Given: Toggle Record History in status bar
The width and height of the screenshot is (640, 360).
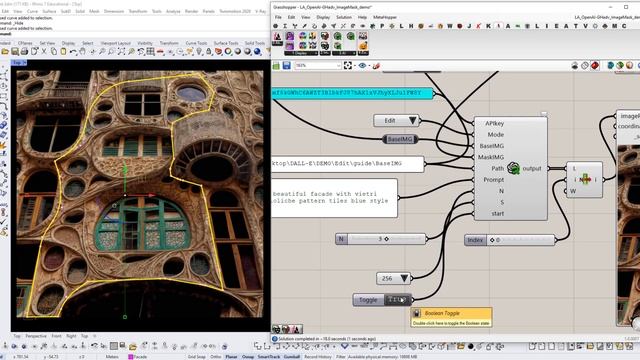Looking at the screenshot, I should pos(318,357).
